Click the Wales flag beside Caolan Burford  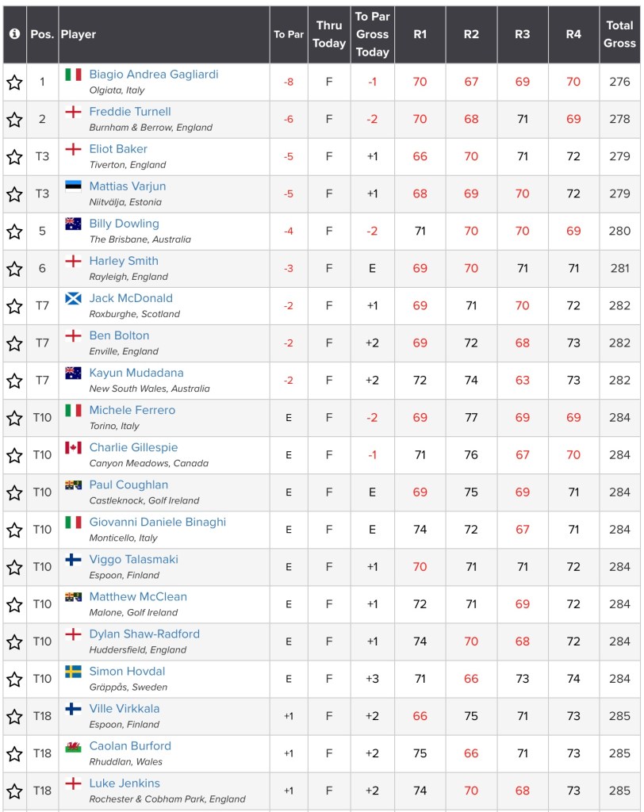tap(73, 745)
